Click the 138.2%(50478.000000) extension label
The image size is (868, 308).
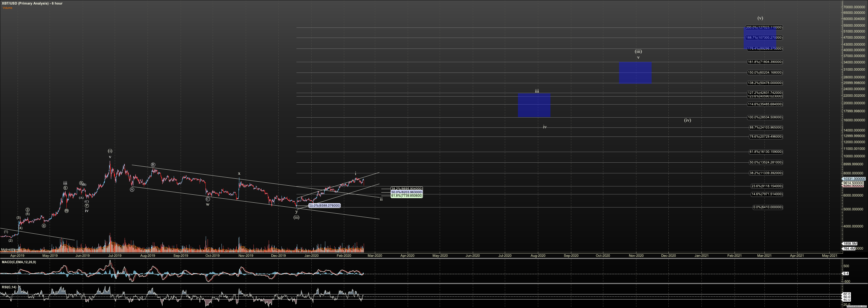coord(765,83)
